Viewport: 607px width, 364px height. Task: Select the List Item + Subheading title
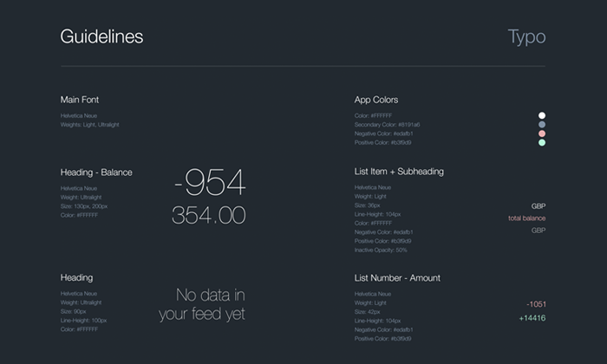click(399, 172)
